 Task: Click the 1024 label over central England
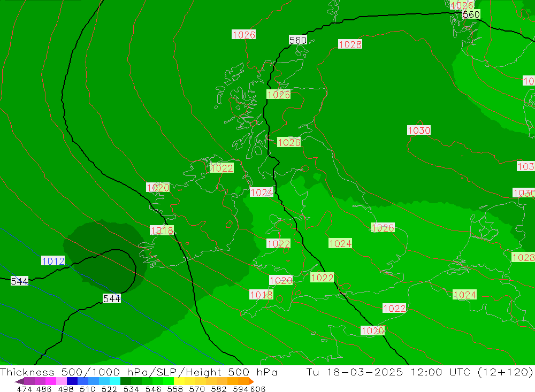point(340,243)
